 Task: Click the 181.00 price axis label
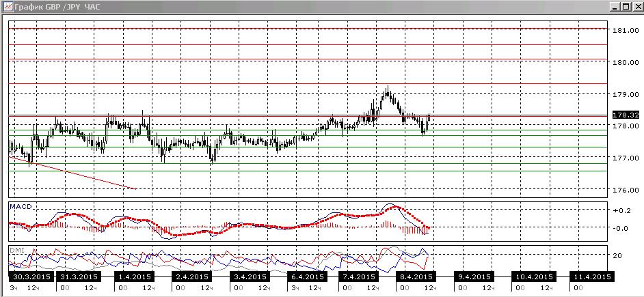(x=625, y=30)
